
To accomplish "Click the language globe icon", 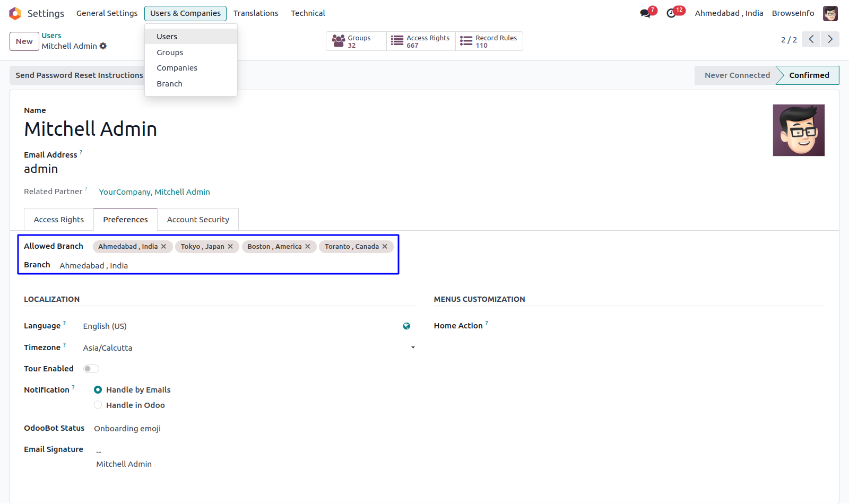I will (406, 326).
